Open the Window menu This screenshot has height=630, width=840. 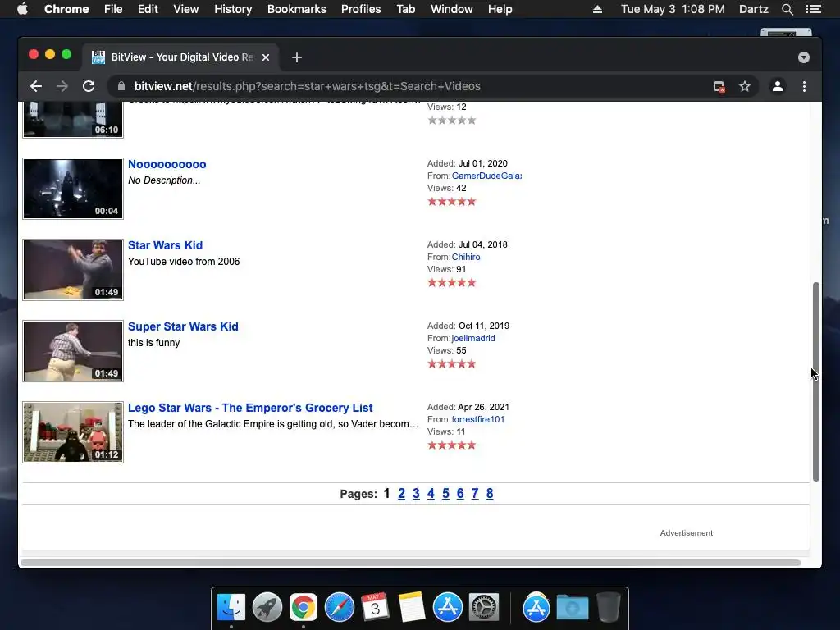pos(452,9)
